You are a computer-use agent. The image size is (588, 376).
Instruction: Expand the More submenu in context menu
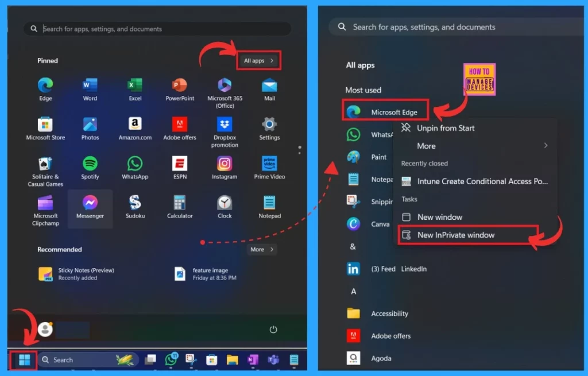click(475, 146)
